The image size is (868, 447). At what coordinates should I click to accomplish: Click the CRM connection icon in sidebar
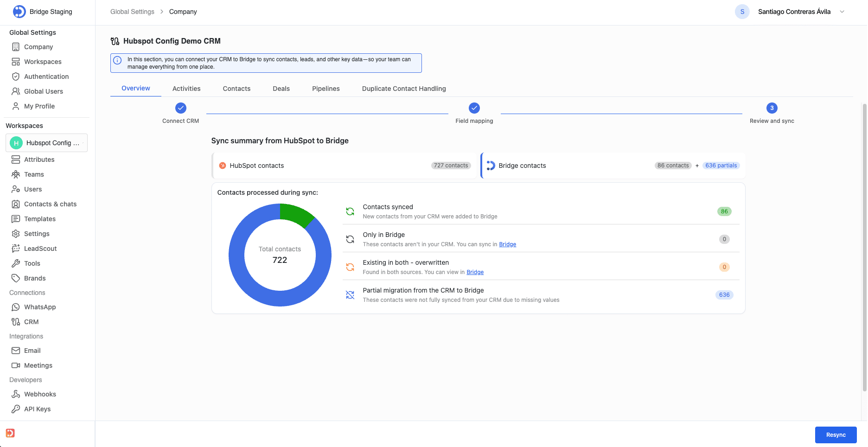pyautogui.click(x=16, y=322)
